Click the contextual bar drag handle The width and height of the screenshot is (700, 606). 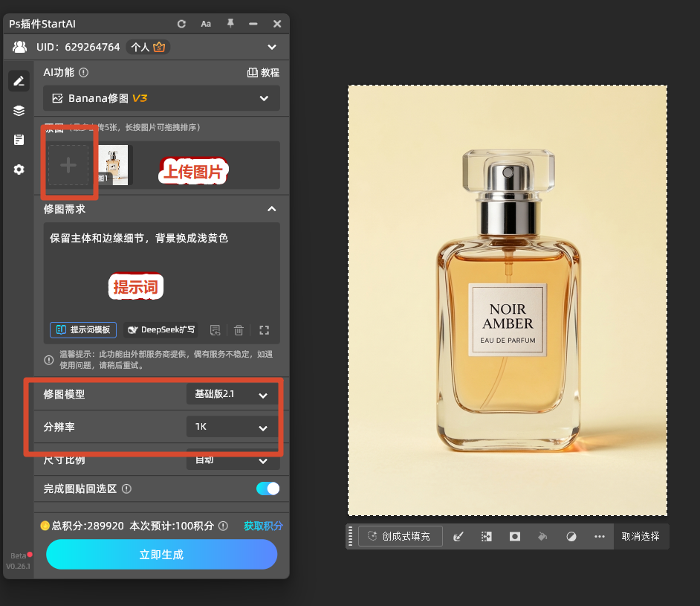coord(350,536)
